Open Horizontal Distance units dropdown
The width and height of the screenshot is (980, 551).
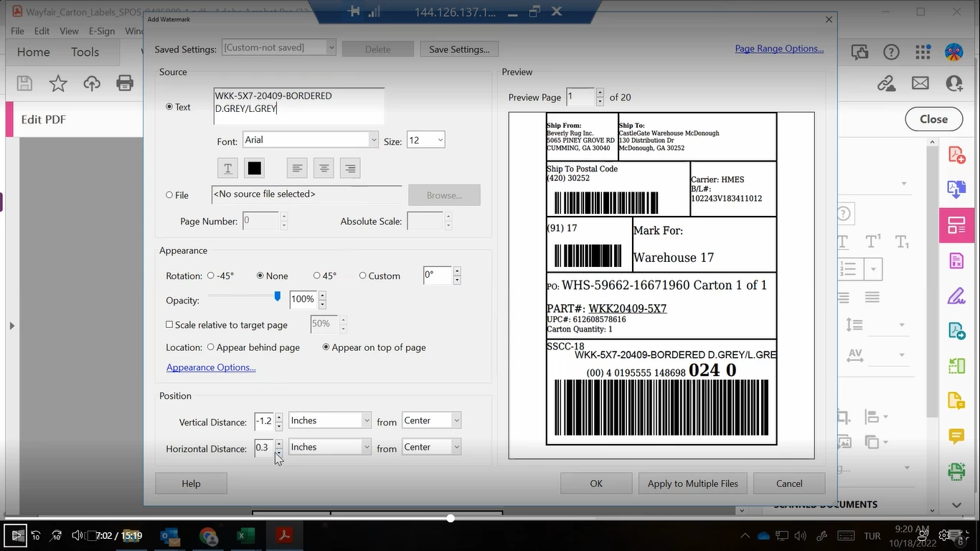click(x=330, y=447)
